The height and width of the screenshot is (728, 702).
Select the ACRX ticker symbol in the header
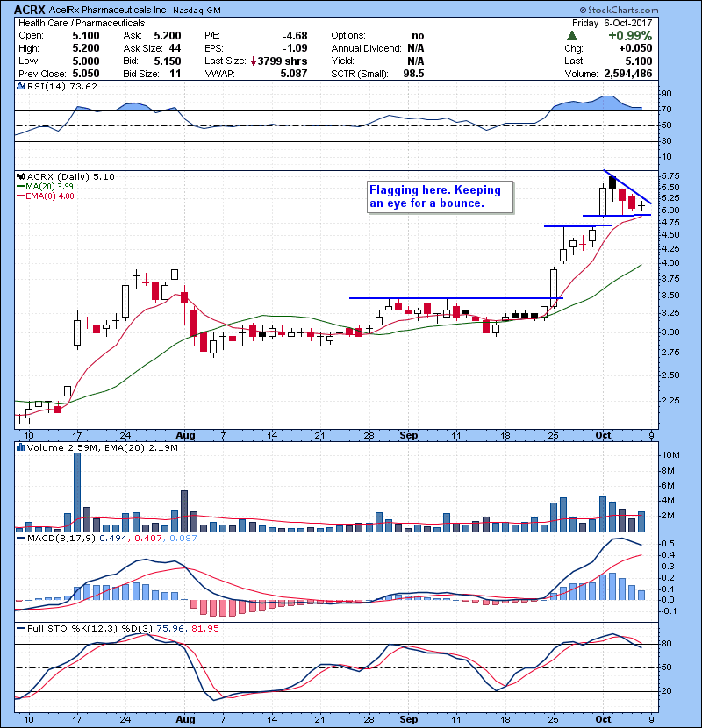(29, 10)
